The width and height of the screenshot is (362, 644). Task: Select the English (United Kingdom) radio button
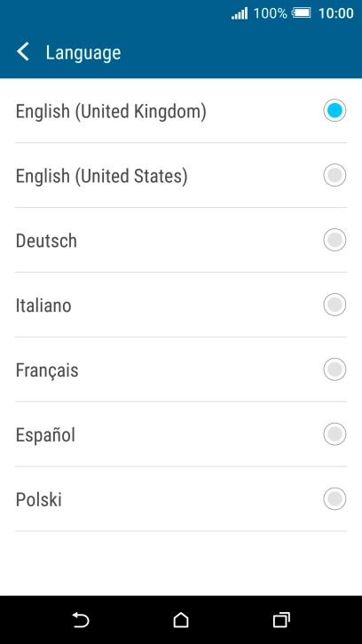pos(334,110)
